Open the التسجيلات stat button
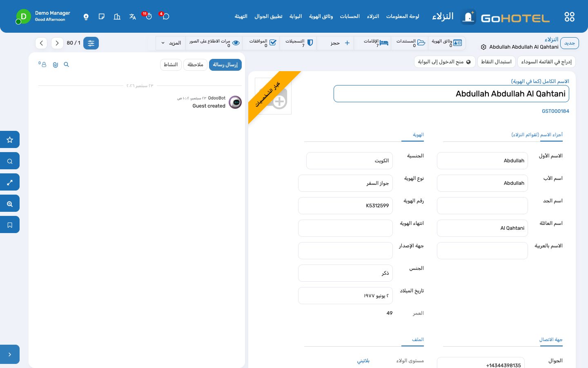 pos(298,43)
